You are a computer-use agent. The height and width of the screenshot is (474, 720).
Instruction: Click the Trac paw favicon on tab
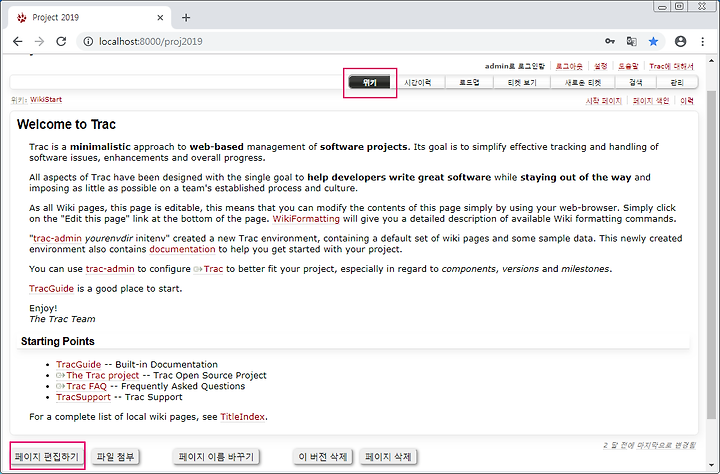point(22,17)
